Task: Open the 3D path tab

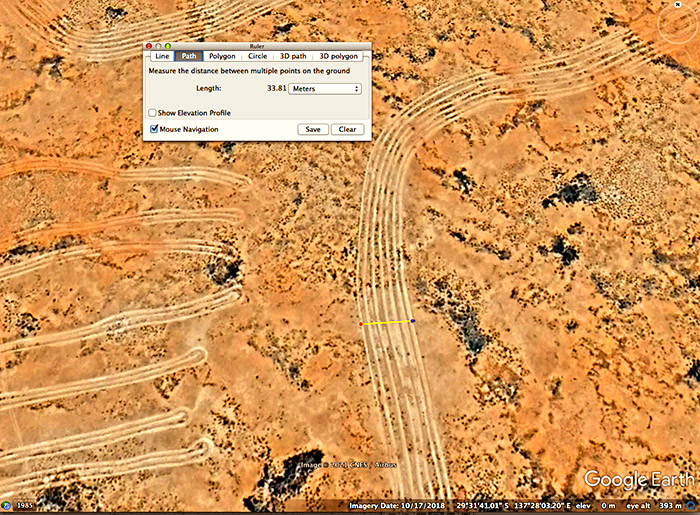Action: [x=293, y=56]
